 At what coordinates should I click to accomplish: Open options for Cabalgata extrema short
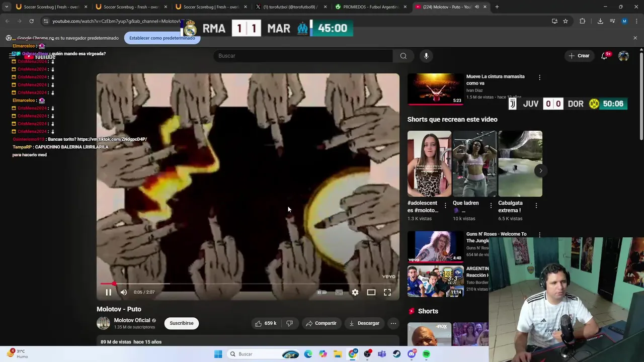point(536,205)
